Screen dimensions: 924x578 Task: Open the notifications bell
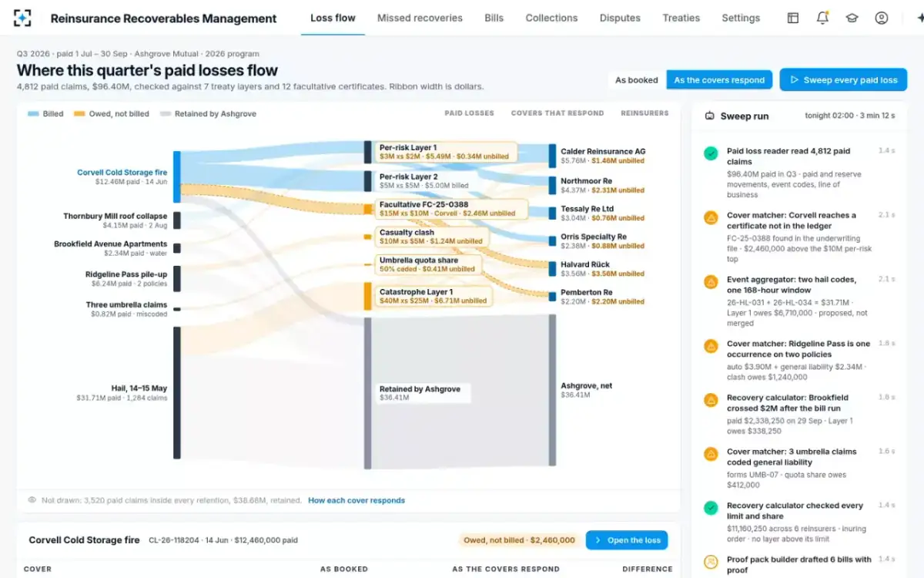[822, 18]
